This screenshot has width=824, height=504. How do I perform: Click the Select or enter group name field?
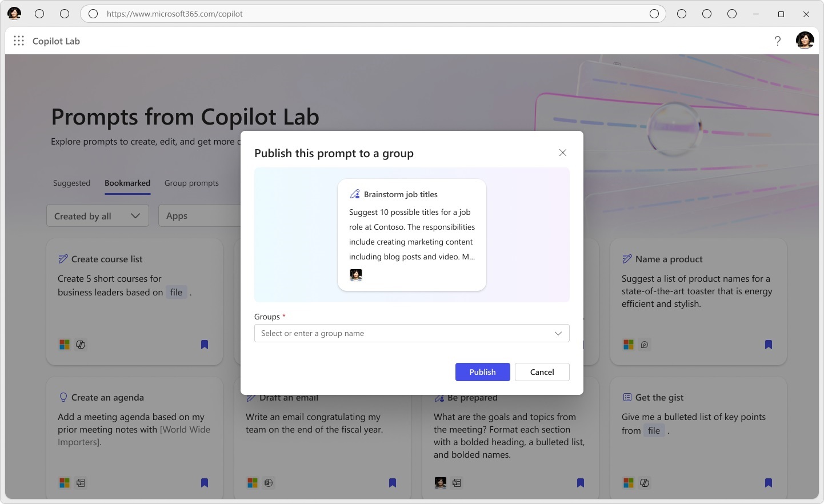tap(400, 333)
